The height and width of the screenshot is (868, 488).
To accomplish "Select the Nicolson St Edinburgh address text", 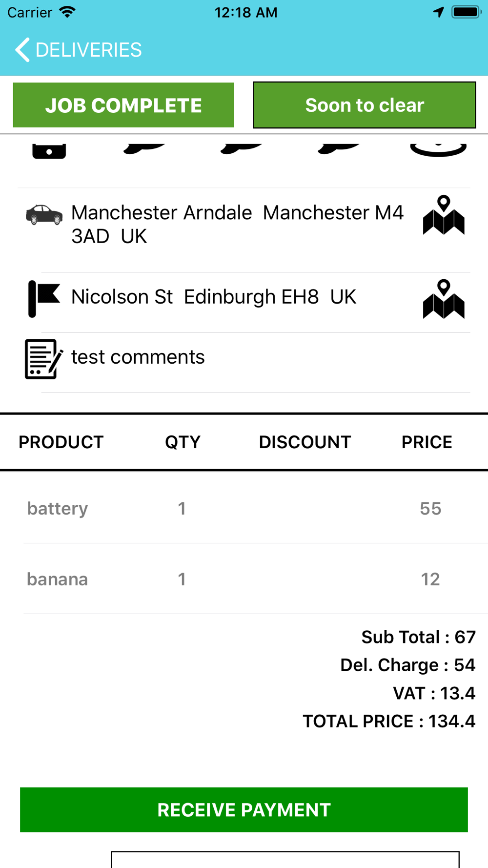I will tap(214, 297).
